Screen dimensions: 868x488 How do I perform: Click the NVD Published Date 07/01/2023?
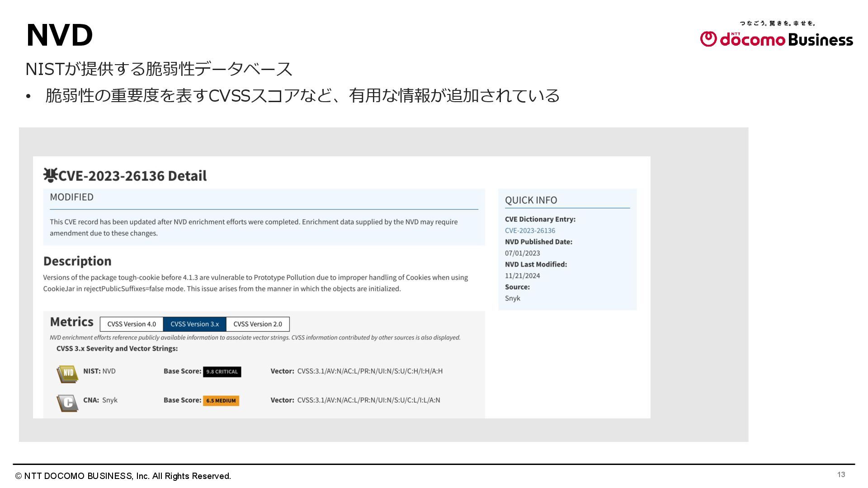522,253
